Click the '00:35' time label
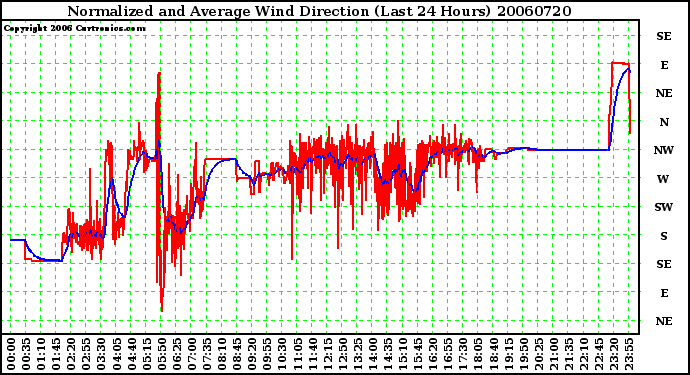Screen dimensions: 690x375 pos(26,354)
